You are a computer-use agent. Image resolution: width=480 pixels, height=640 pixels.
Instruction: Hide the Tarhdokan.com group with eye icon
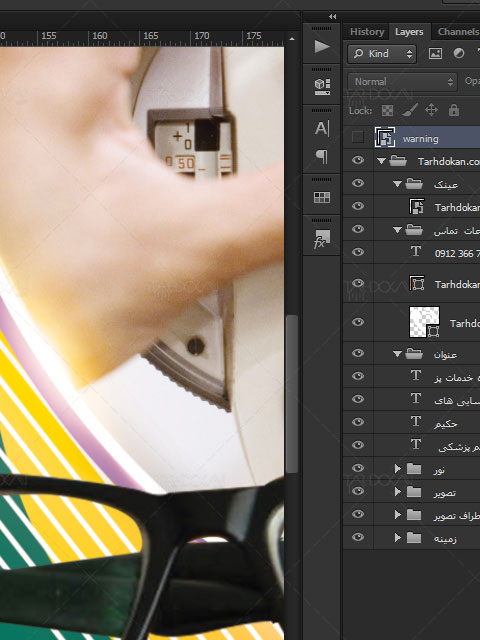click(358, 160)
